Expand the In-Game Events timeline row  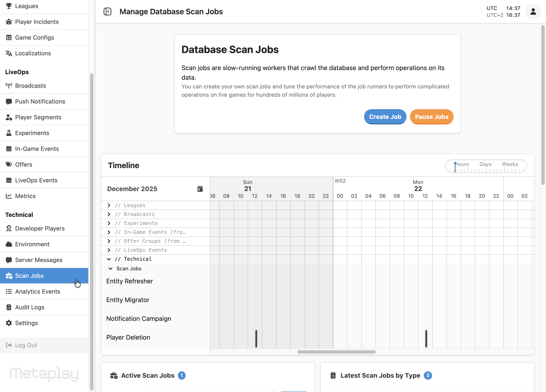109,232
